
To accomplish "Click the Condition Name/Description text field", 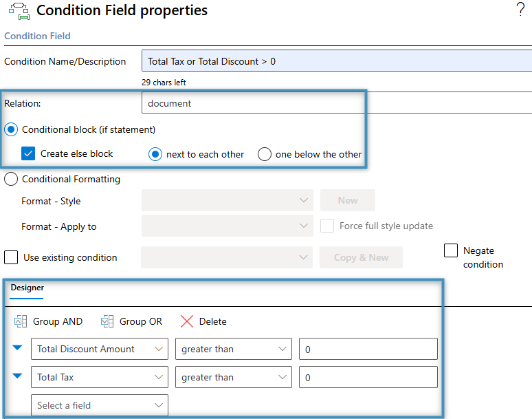I will 337,61.
